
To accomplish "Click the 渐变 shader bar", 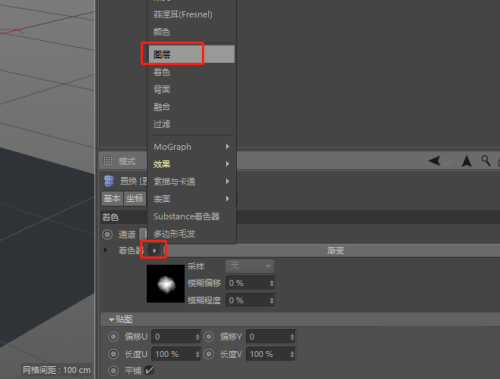I will 335,250.
